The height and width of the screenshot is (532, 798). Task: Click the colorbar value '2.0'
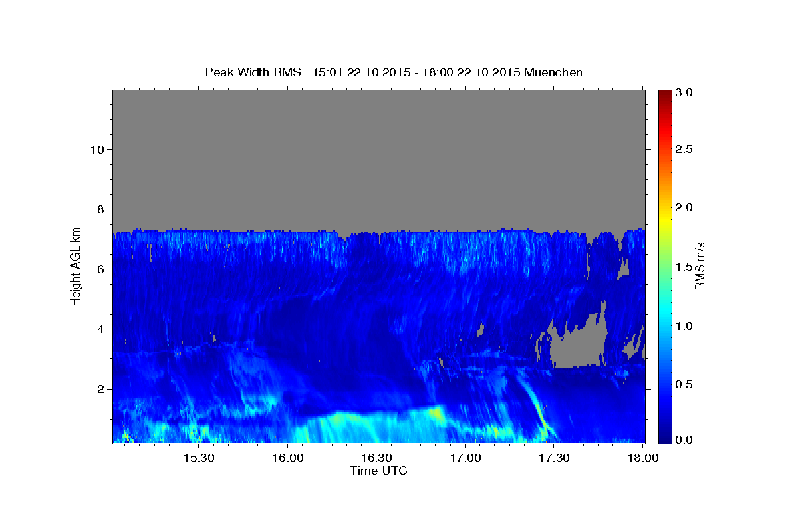684,207
